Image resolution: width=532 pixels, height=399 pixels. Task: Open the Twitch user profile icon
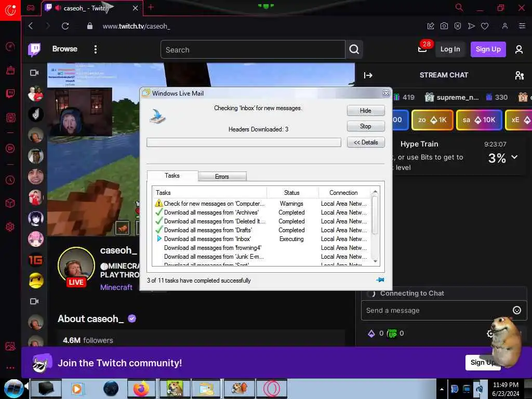[x=519, y=49]
